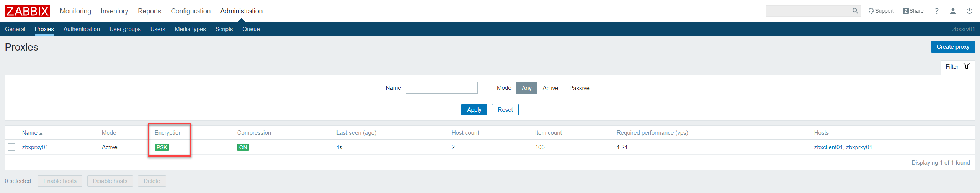Apply the proxy filter
Image resolution: width=980 pixels, height=193 pixels.
pyautogui.click(x=474, y=110)
